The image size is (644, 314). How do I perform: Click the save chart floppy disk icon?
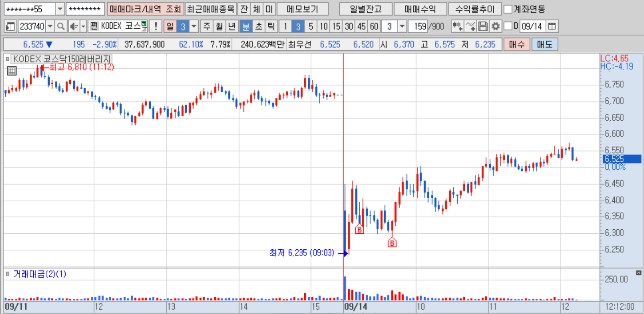[483, 27]
